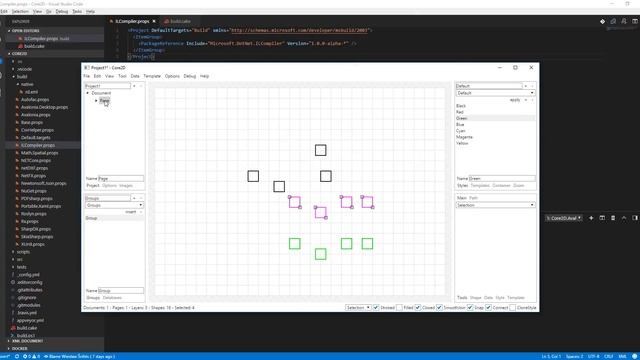
Task: Click the split terminal icon in VS Code panel
Action: (602, 218)
